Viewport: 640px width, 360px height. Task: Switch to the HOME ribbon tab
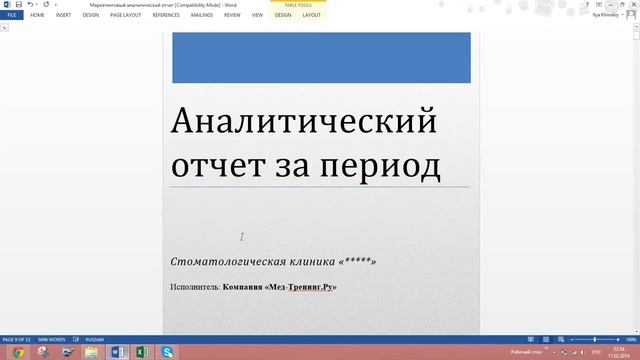[x=37, y=15]
